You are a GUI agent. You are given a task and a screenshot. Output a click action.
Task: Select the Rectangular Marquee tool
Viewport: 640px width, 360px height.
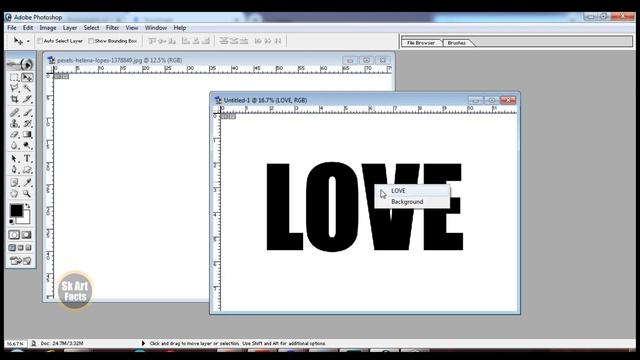(x=14, y=77)
